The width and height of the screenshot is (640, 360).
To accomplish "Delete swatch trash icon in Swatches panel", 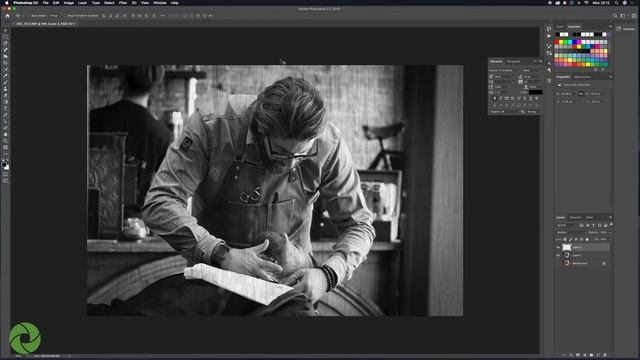I will [602, 69].
